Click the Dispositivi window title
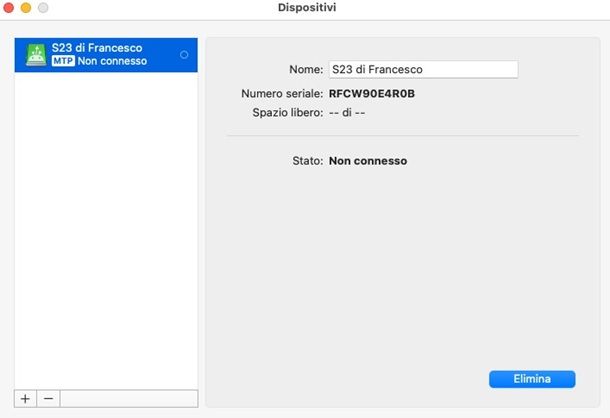610x418 pixels. [305, 8]
